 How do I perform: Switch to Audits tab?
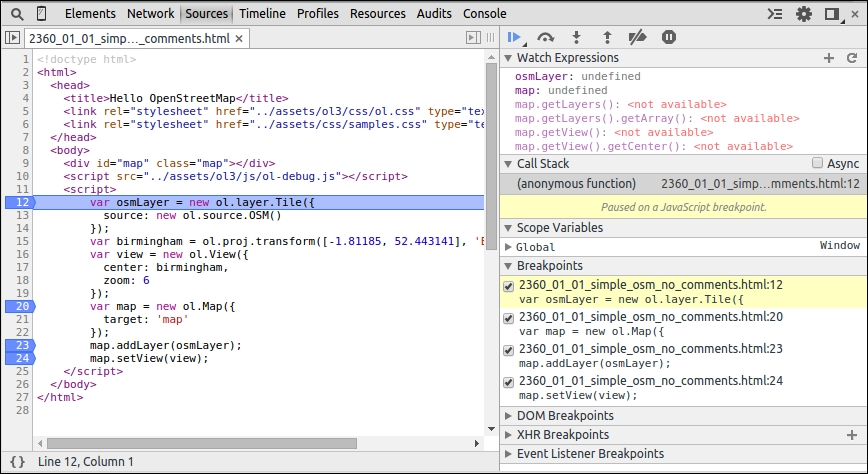pos(434,14)
